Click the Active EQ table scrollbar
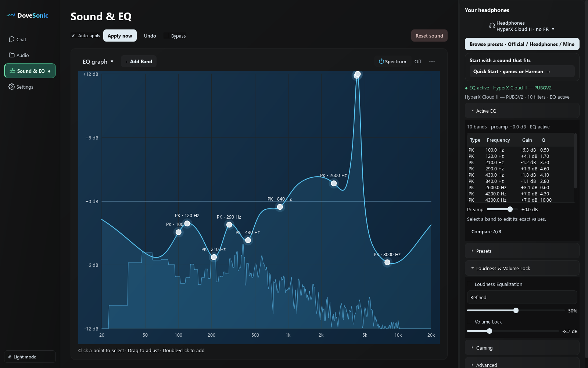Screen dimensions: 588x368 (x=575, y=161)
